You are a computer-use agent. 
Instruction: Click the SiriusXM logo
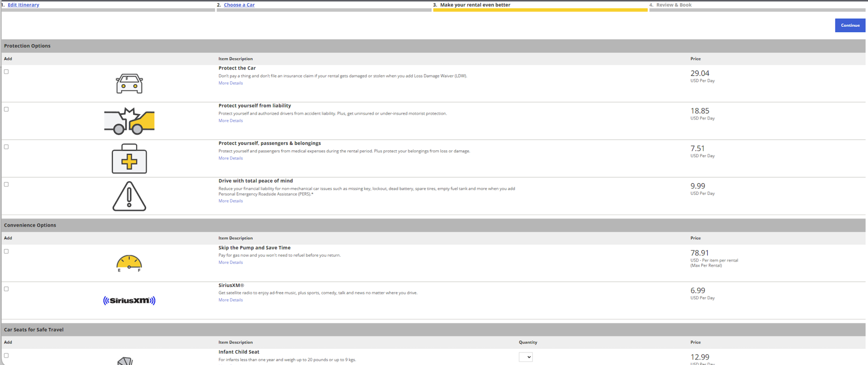coord(129,301)
